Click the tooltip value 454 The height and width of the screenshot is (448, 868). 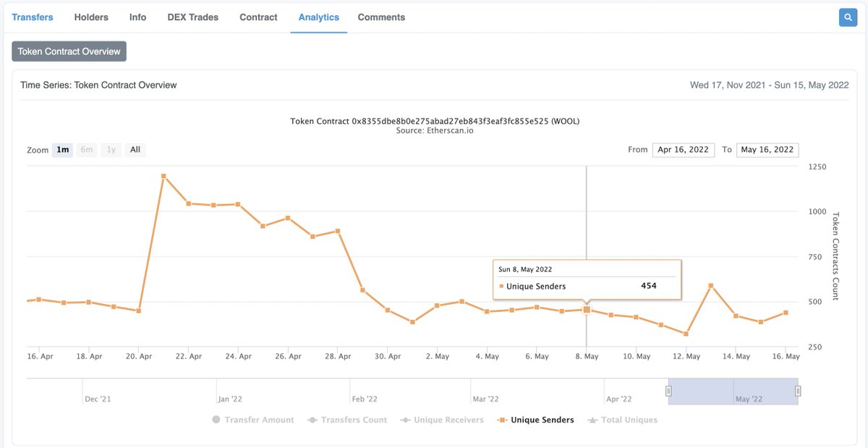(649, 286)
